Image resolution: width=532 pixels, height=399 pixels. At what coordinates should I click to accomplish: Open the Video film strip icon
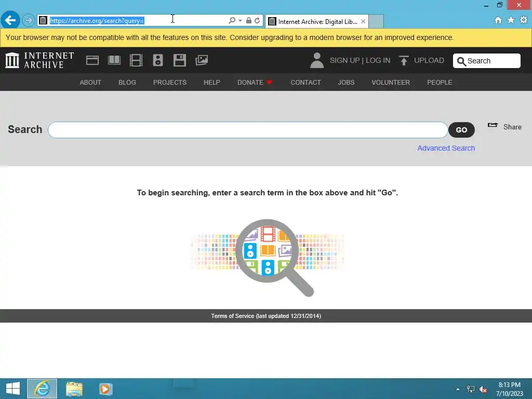136,60
